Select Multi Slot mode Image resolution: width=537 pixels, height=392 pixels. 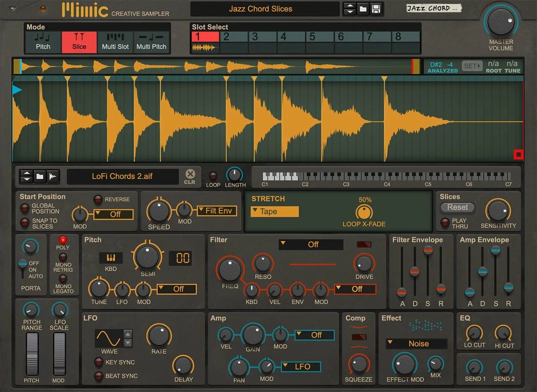coord(115,42)
